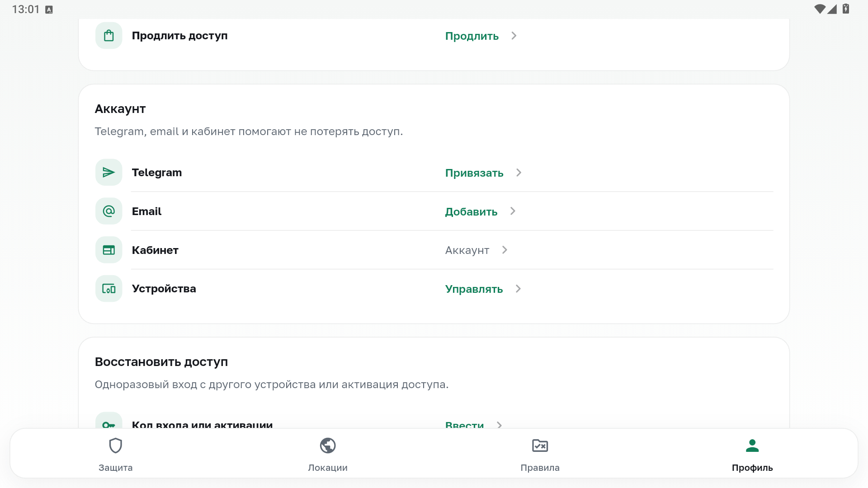Tap the battery status icon
This screenshot has width=868, height=488.
point(846,9)
